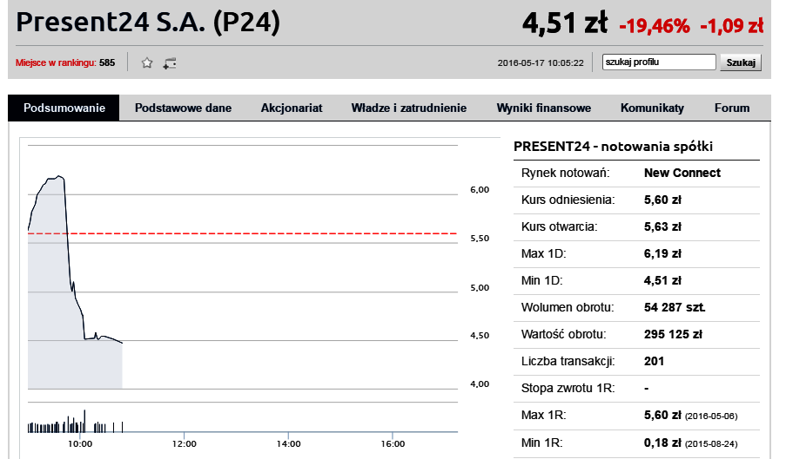The height and width of the screenshot is (459, 786).
Task: Go to Władze i zatrudnienie tab
Action: 409,108
